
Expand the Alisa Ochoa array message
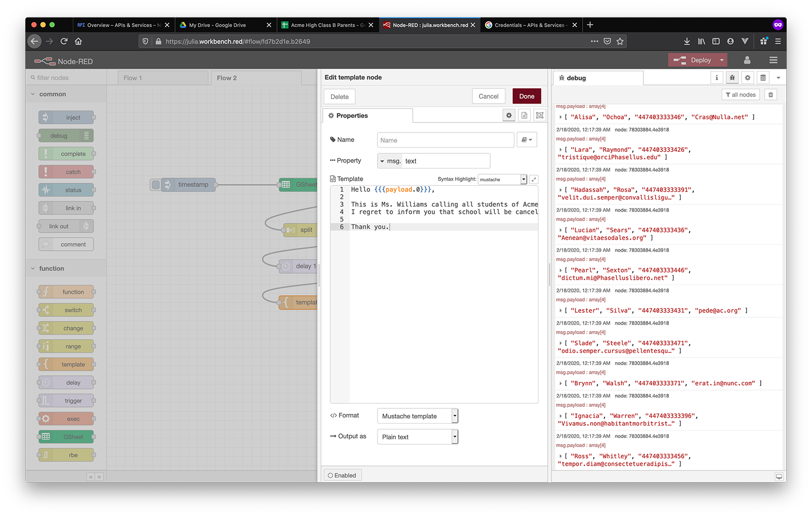(561, 117)
